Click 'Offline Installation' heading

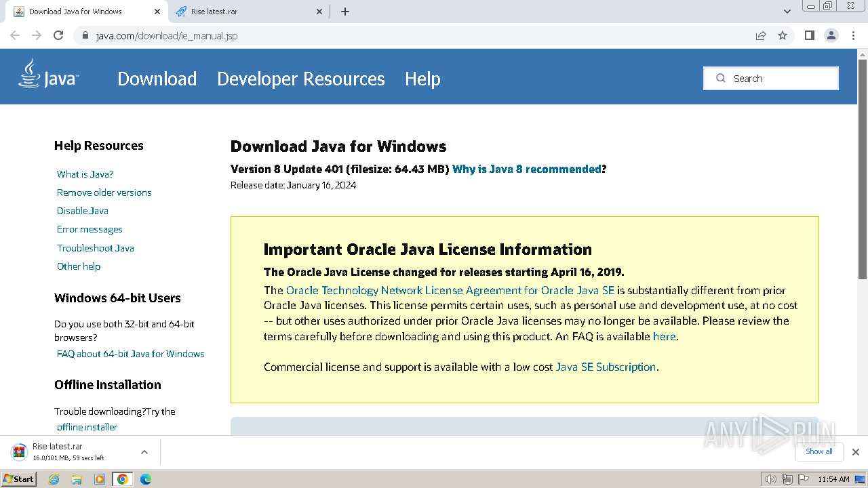(x=108, y=385)
